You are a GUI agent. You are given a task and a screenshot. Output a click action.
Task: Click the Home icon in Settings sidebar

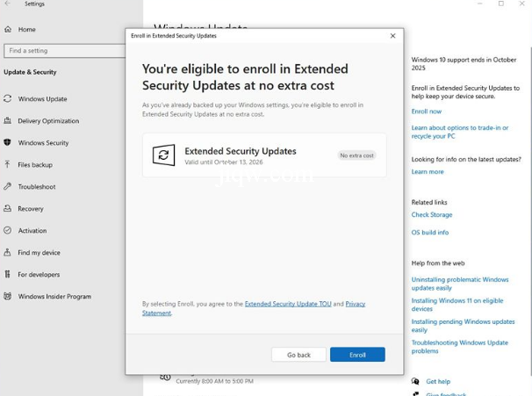[8, 30]
